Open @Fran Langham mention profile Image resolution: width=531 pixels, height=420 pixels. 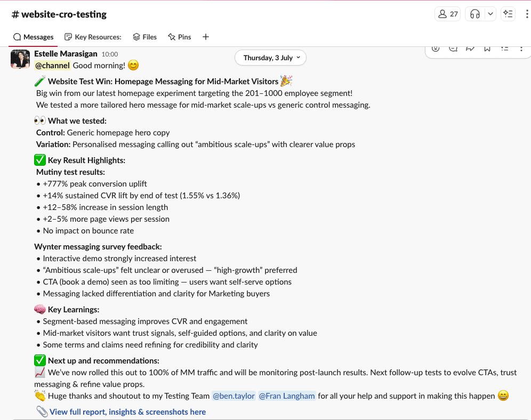tap(287, 396)
